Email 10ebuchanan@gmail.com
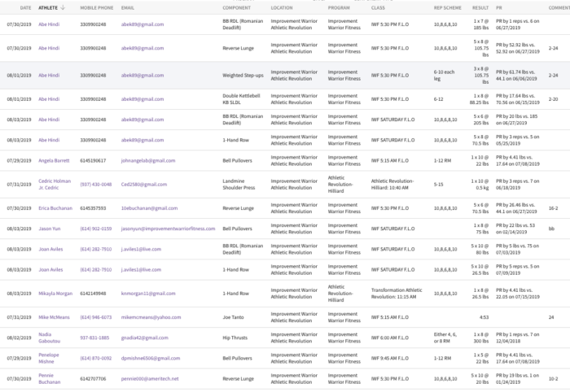 tap(149, 208)
